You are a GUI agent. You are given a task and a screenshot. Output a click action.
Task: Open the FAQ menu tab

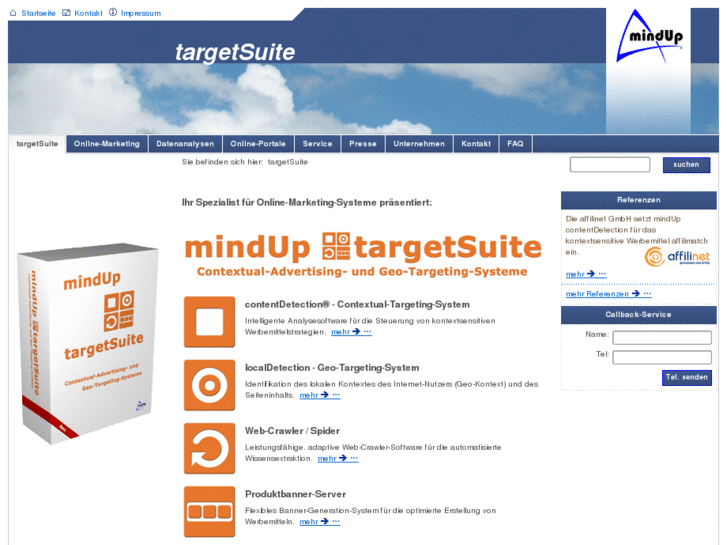pyautogui.click(x=515, y=144)
